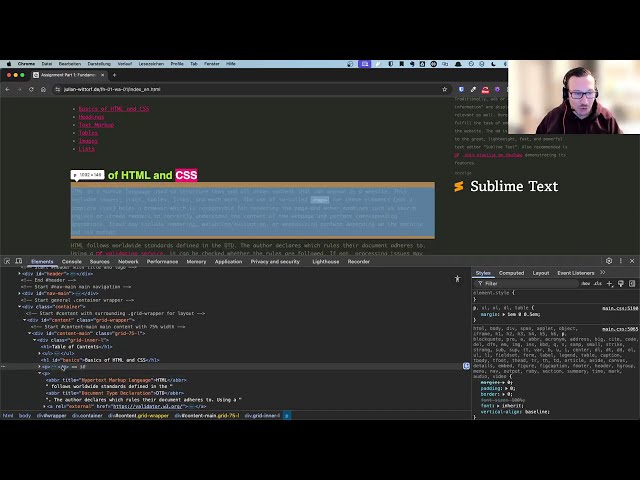Open a new browser tab with plus

pyautogui.click(x=114, y=75)
